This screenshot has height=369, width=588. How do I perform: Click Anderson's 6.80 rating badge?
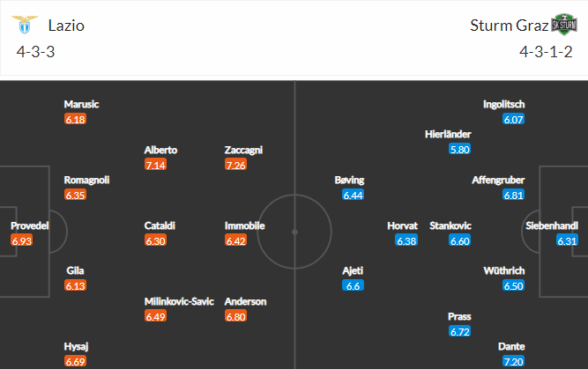(236, 316)
